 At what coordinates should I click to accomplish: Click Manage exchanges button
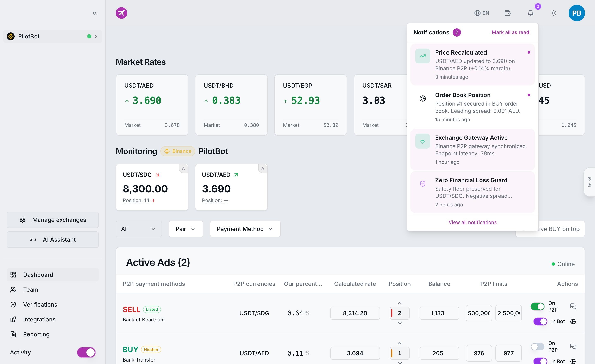point(52,220)
